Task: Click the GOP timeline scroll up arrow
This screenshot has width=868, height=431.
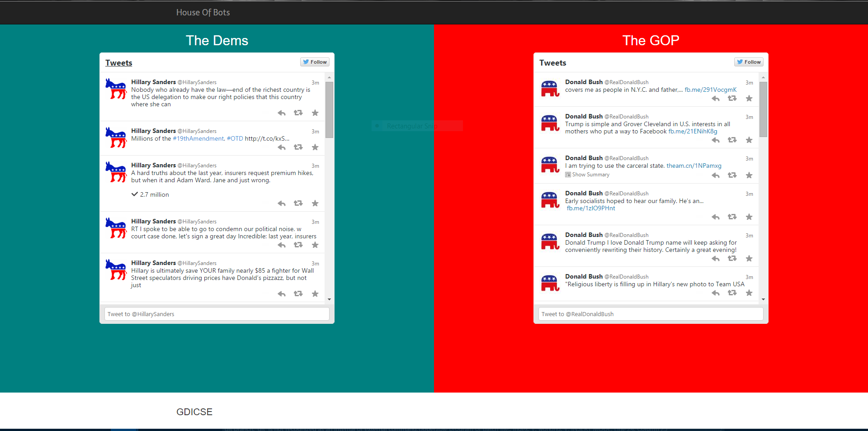Action: (x=764, y=77)
